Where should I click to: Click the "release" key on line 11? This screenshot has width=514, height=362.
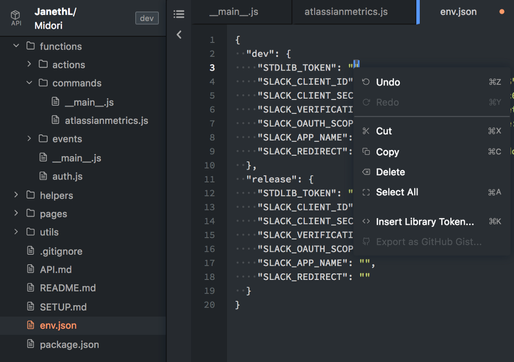(271, 179)
